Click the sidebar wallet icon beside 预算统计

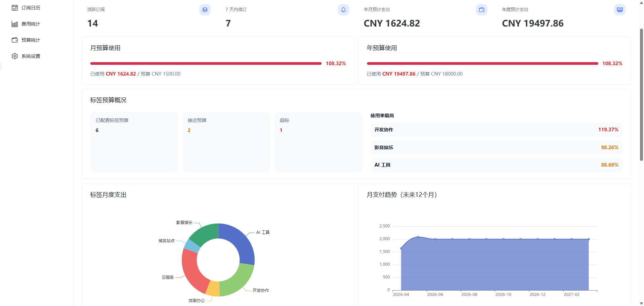15,40
